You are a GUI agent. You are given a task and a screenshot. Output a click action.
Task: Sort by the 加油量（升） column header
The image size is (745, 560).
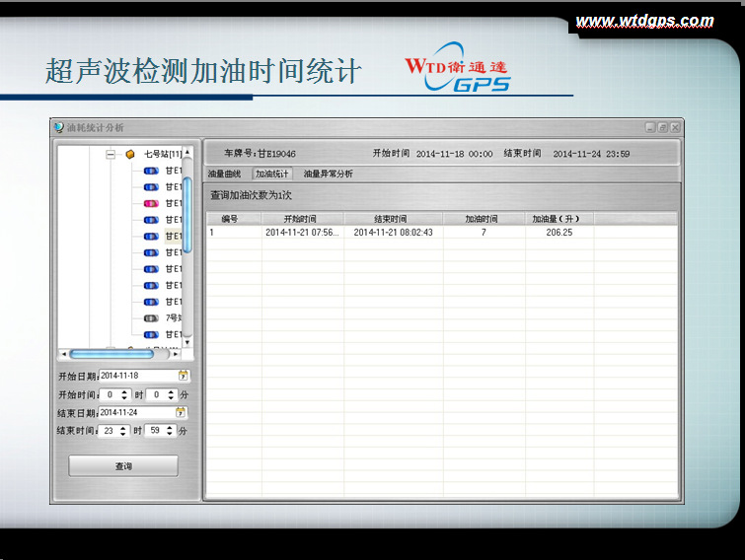click(x=557, y=219)
